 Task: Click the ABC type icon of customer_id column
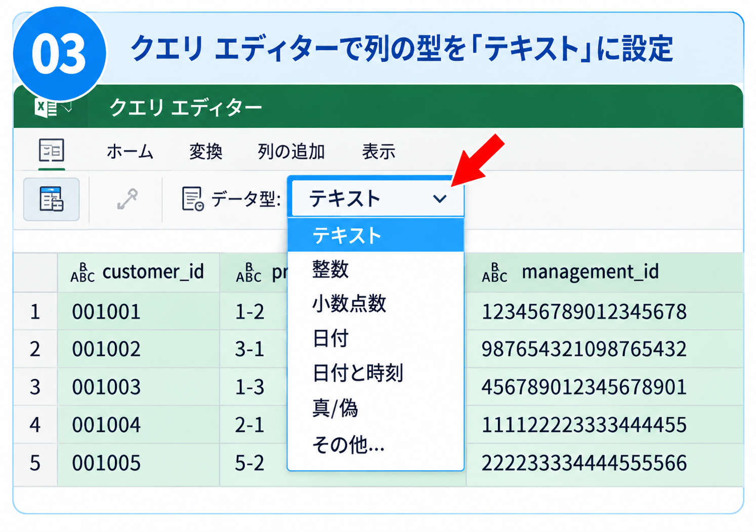coord(82,273)
